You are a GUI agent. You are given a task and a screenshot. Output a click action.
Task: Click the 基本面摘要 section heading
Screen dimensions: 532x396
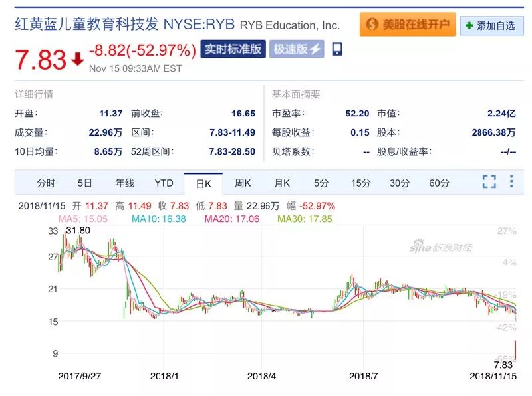point(296,94)
